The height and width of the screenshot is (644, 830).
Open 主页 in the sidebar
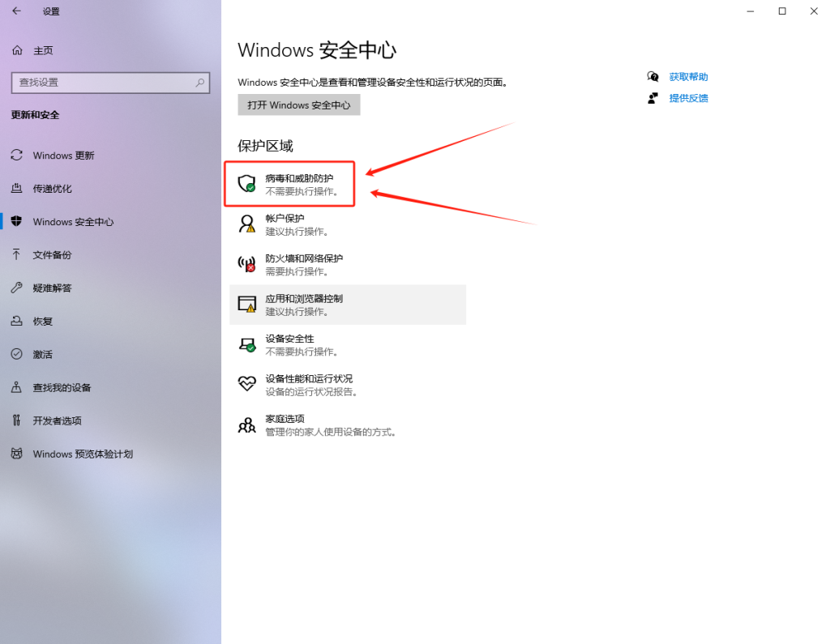(43, 50)
